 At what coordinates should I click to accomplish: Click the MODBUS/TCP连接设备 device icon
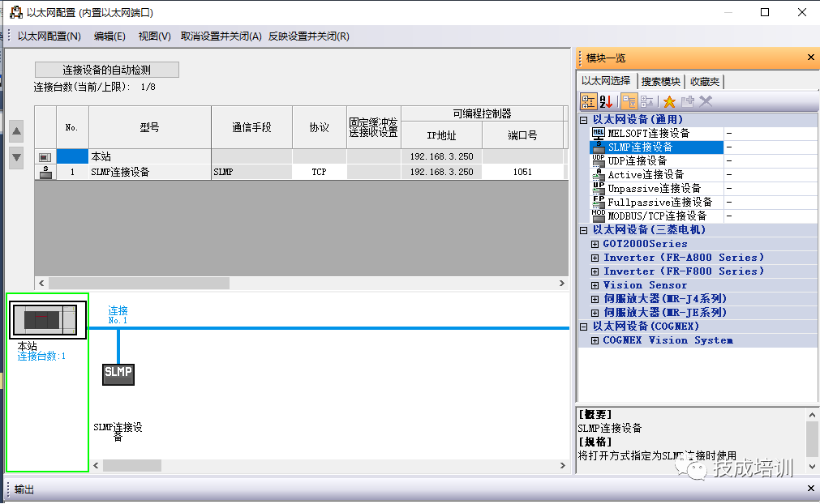click(599, 216)
